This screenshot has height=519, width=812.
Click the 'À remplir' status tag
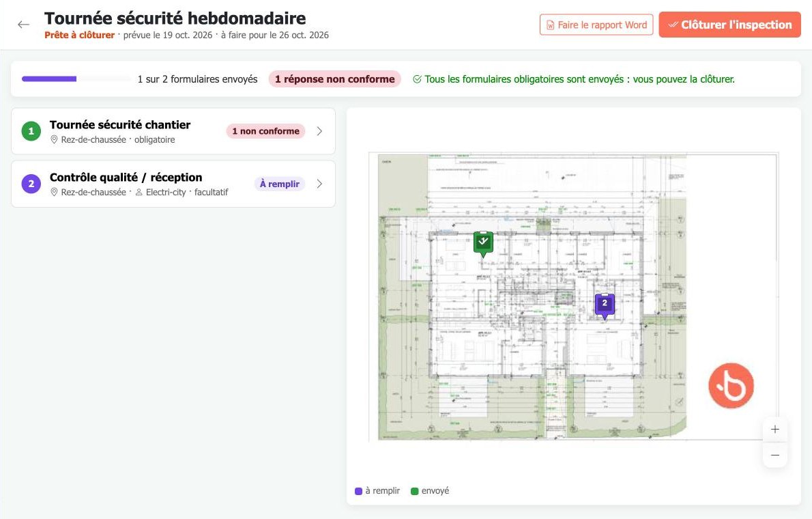pyautogui.click(x=280, y=184)
